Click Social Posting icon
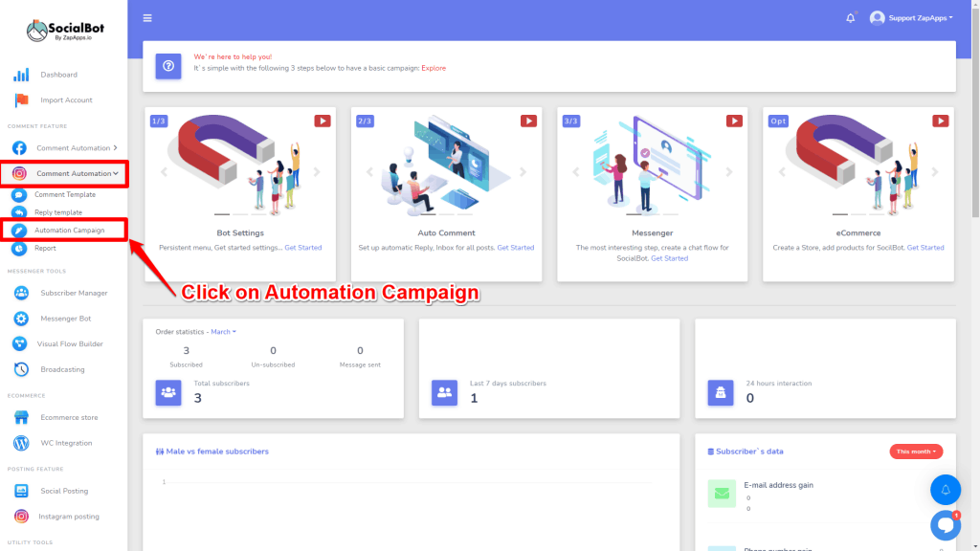 pyautogui.click(x=21, y=491)
